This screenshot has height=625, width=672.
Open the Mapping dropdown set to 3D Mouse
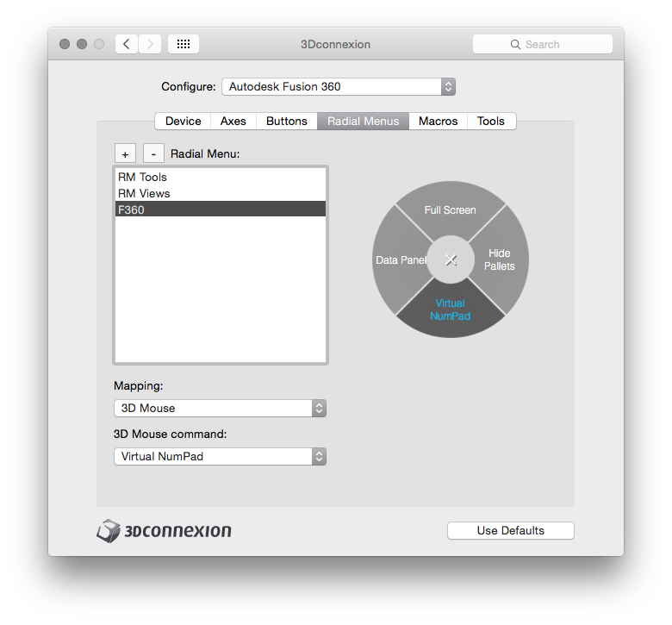[220, 408]
